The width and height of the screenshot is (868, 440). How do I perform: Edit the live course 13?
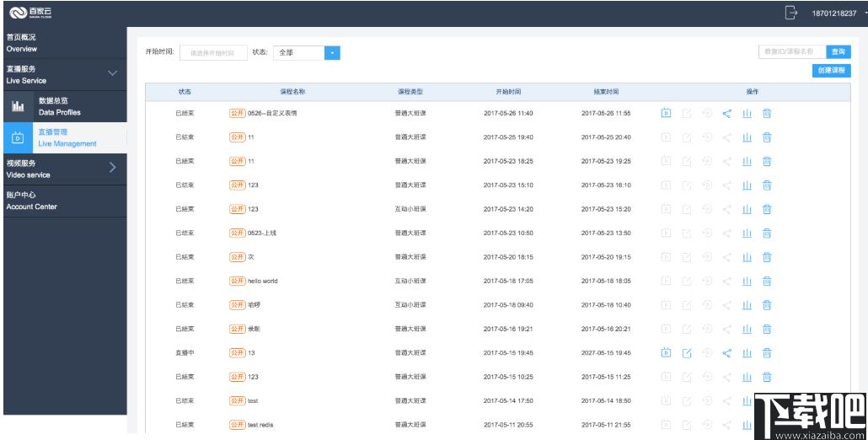(687, 353)
